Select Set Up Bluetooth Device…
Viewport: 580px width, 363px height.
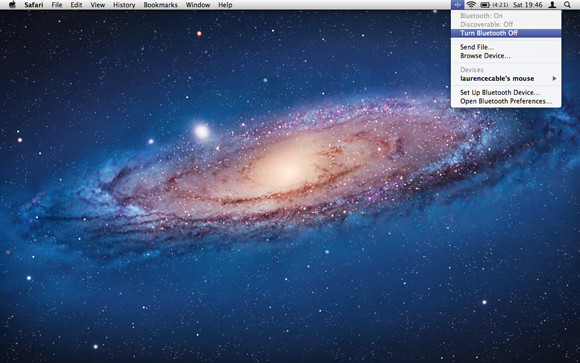[506, 93]
